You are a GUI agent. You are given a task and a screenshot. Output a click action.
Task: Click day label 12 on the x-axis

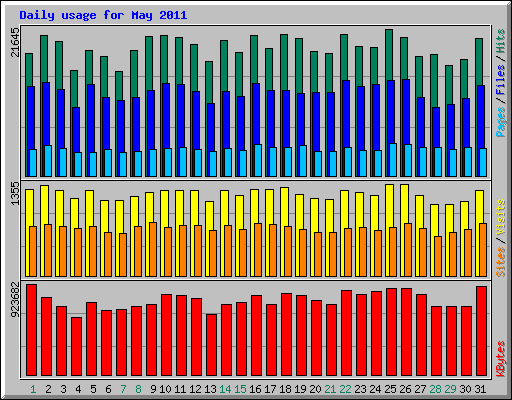pyautogui.click(x=195, y=389)
